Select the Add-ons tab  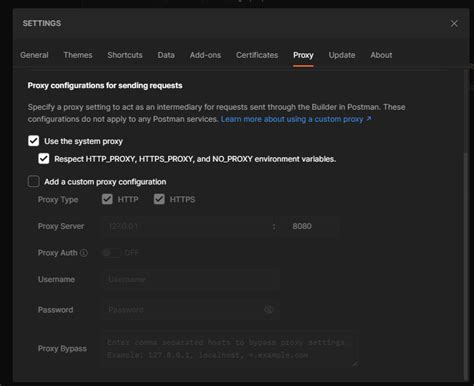(x=205, y=55)
